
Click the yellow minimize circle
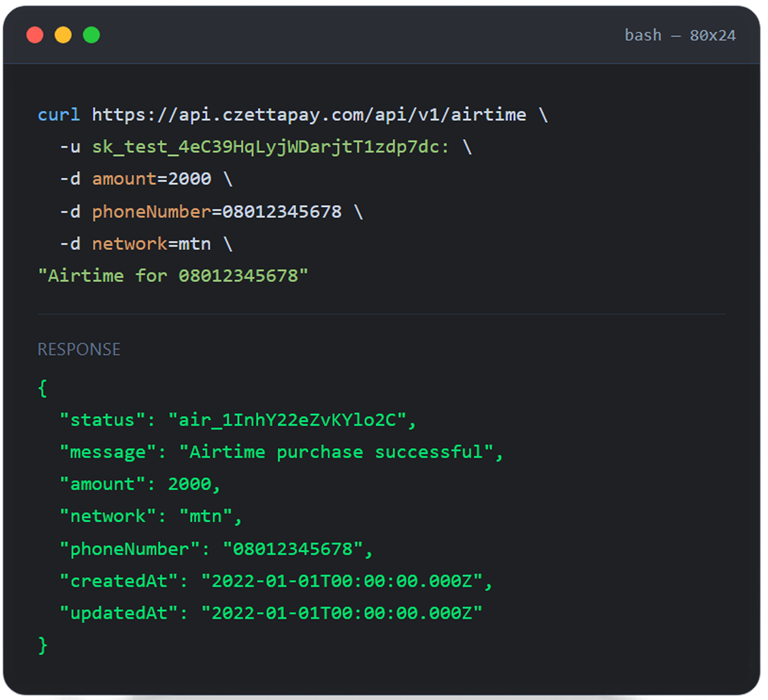coord(63,35)
